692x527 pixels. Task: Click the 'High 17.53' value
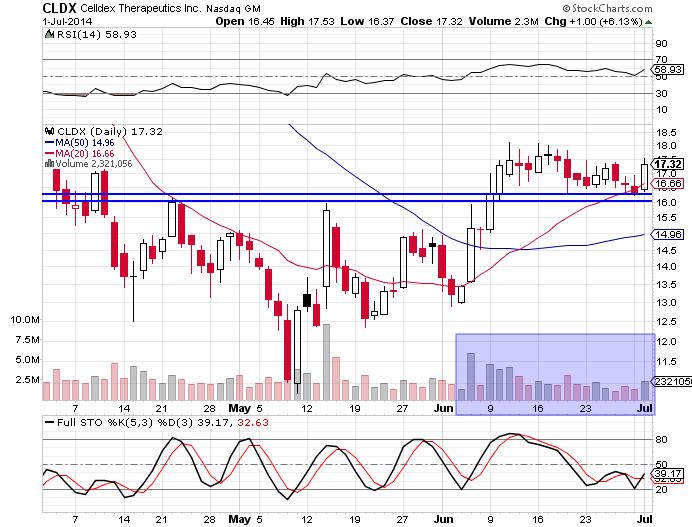(307, 21)
